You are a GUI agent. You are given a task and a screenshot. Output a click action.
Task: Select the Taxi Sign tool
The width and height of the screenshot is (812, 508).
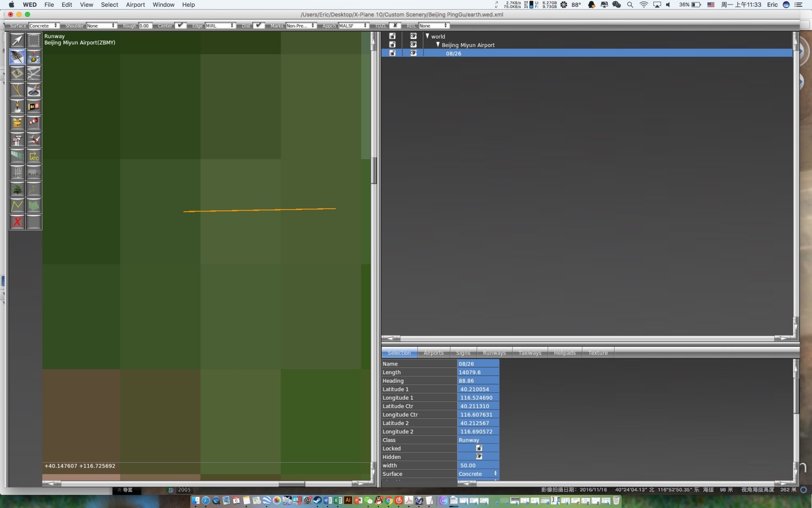[34, 106]
